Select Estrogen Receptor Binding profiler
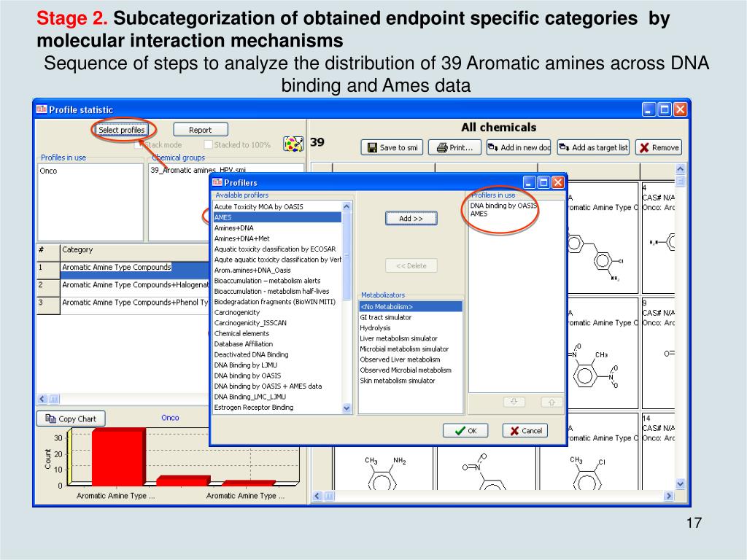747x560 pixels. tap(277, 407)
